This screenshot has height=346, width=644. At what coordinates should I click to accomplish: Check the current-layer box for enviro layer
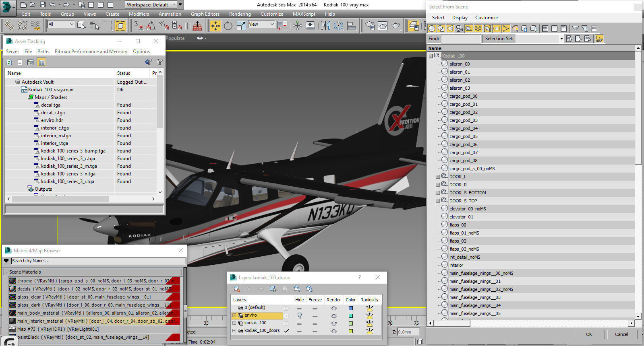286,315
